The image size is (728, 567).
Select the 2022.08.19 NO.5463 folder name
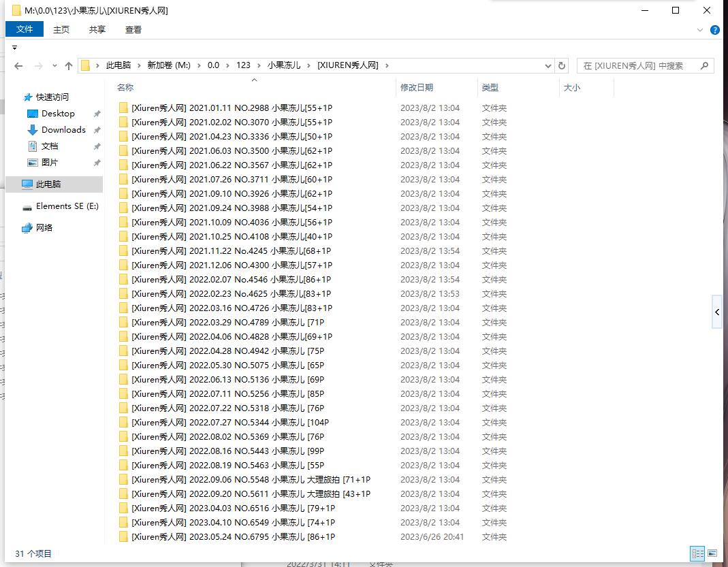pyautogui.click(x=227, y=466)
